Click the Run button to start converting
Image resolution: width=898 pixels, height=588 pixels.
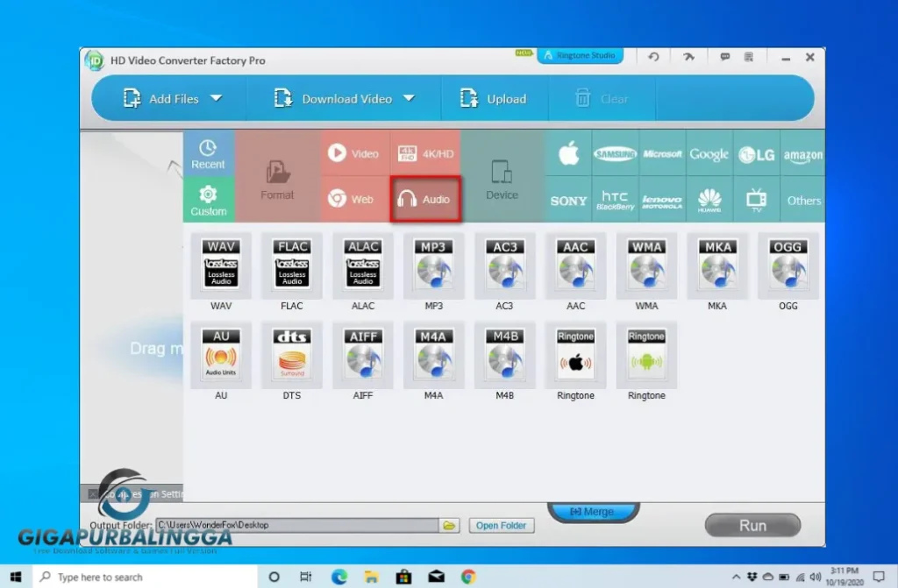[x=752, y=525]
